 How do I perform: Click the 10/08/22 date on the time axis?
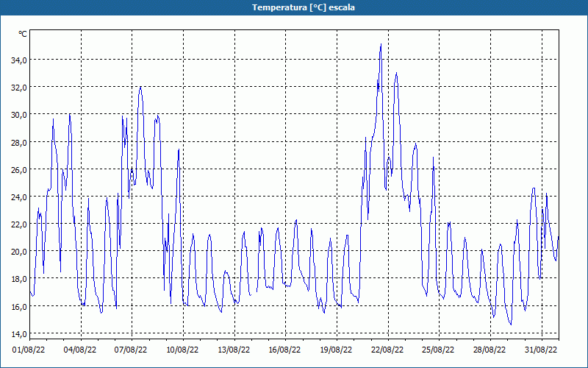183,350
